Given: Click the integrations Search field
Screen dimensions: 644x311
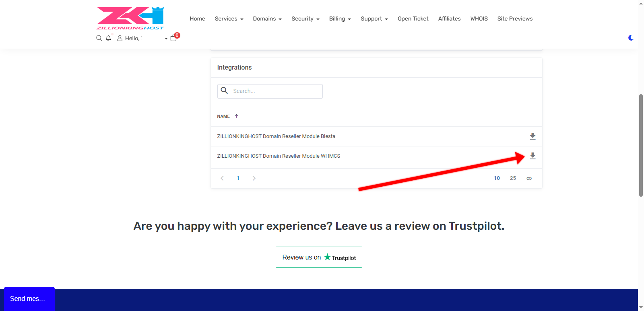Looking at the screenshot, I should click(x=276, y=91).
